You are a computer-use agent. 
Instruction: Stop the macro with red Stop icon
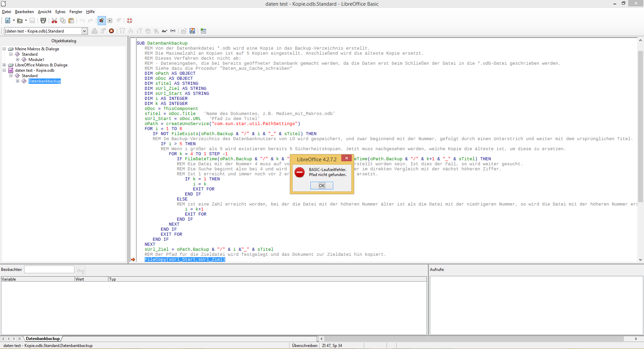[111, 31]
